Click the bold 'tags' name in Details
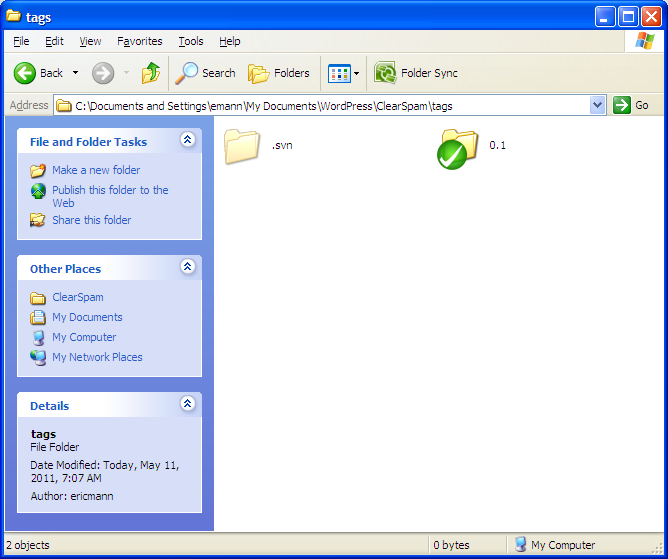This screenshot has height=559, width=668. click(43, 434)
